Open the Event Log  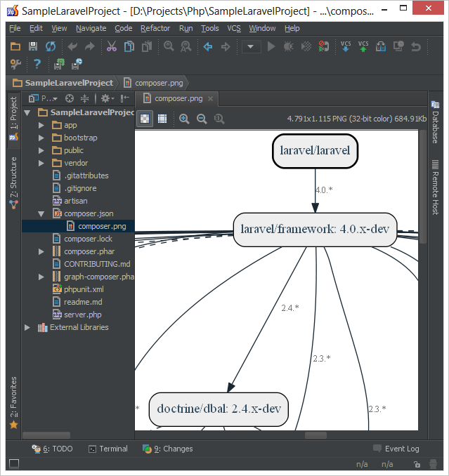[396, 449]
